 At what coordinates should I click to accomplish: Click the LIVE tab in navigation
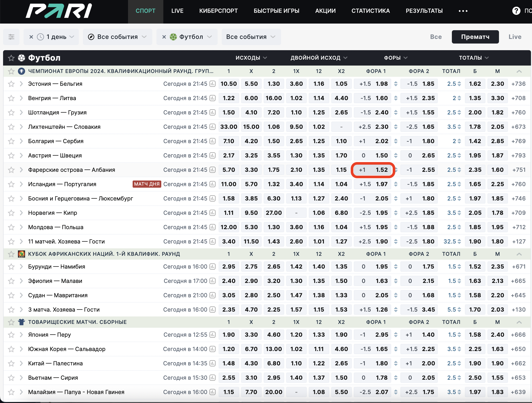(x=177, y=10)
